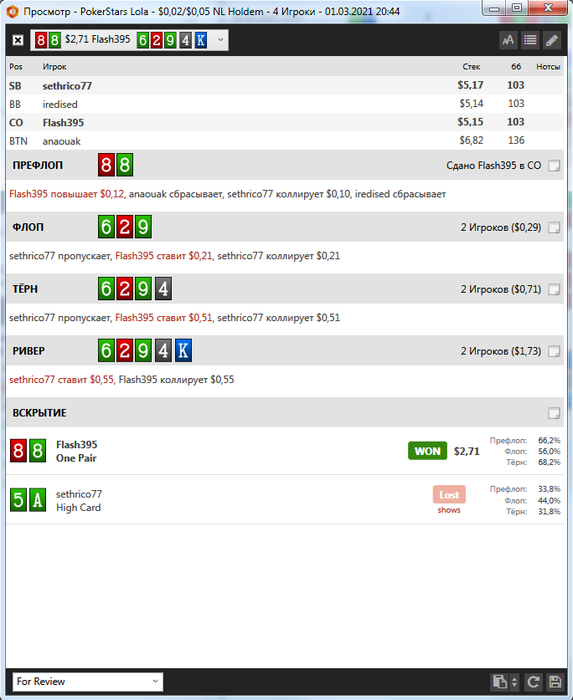
Task: Replay hand with the refresh icon
Action: tap(533, 682)
